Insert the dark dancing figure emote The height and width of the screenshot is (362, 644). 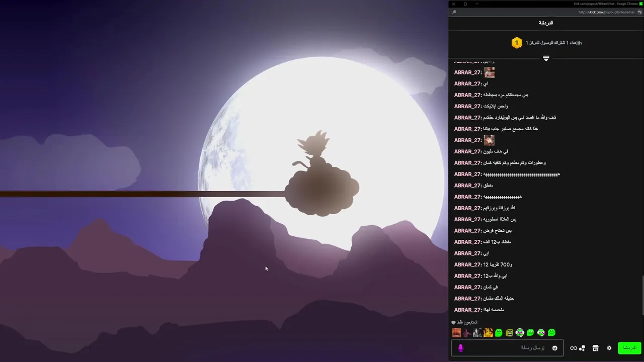tap(467, 332)
